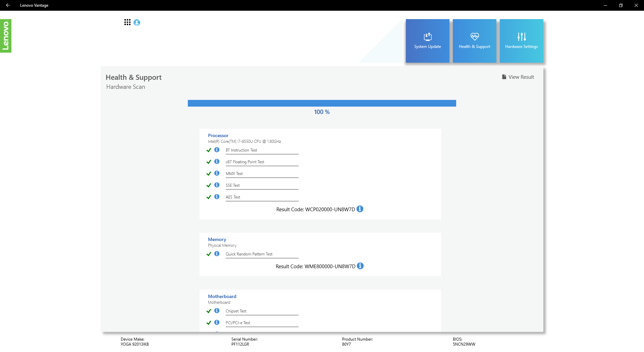The height and width of the screenshot is (352, 644).
Task: Click the MMX Test label
Action: tap(234, 174)
